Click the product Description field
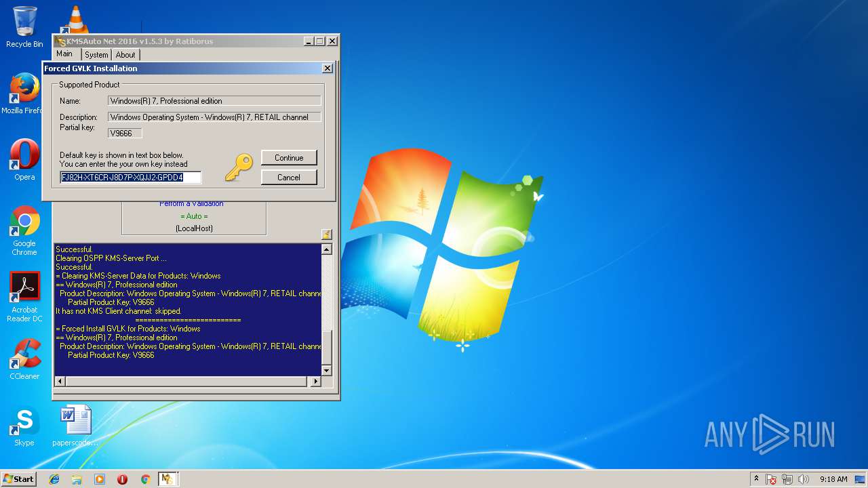 (x=214, y=117)
